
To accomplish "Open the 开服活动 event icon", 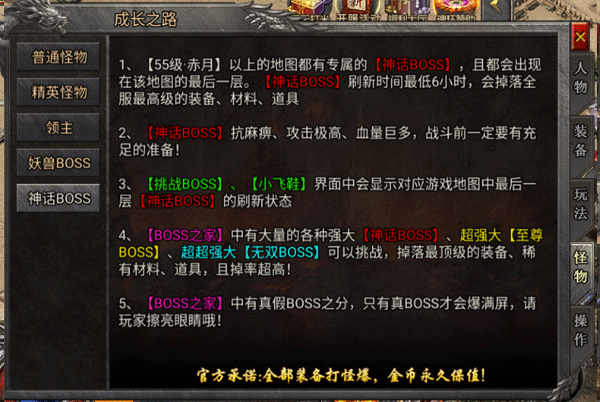I will click(359, 10).
